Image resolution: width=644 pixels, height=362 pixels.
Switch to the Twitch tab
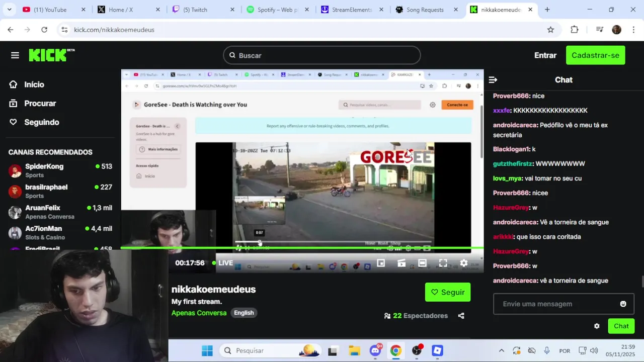pyautogui.click(x=203, y=10)
